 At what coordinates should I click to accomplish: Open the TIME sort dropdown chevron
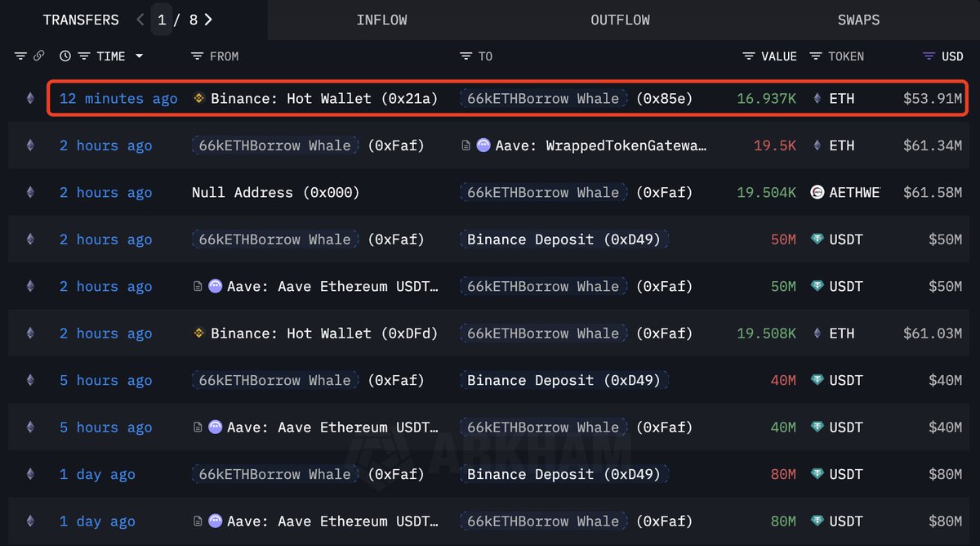139,56
